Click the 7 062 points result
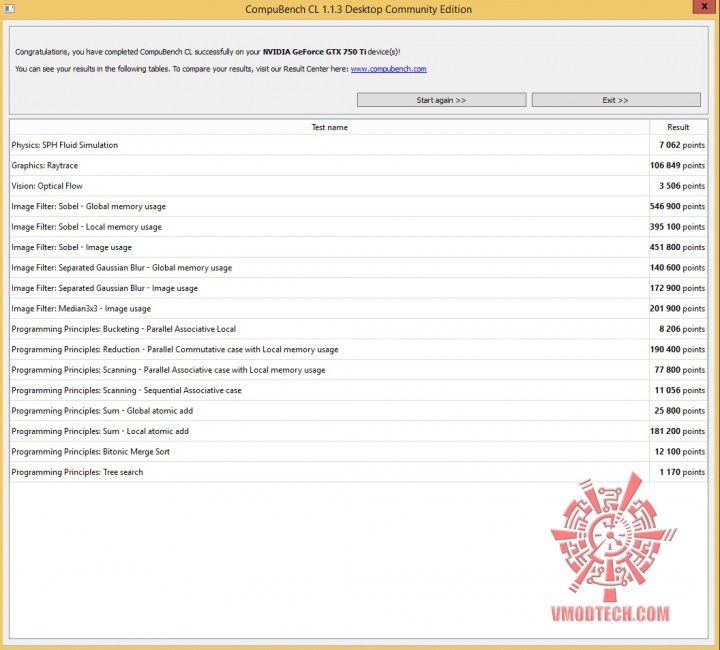This screenshot has width=720, height=650. pyautogui.click(x=682, y=145)
